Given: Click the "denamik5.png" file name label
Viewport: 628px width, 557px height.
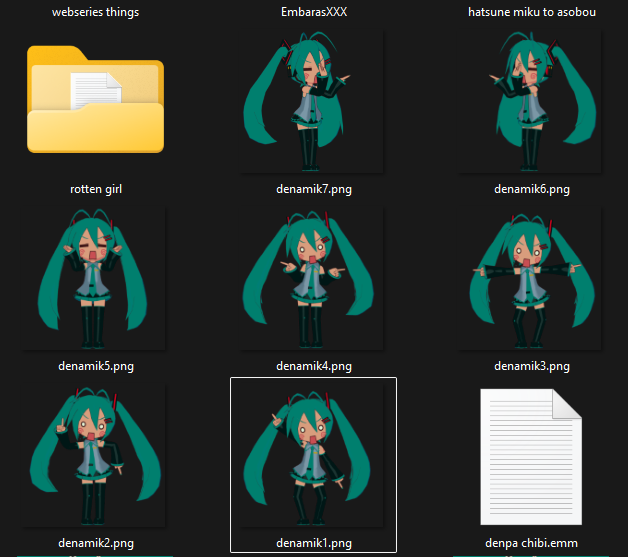Looking at the screenshot, I should click(x=96, y=366).
